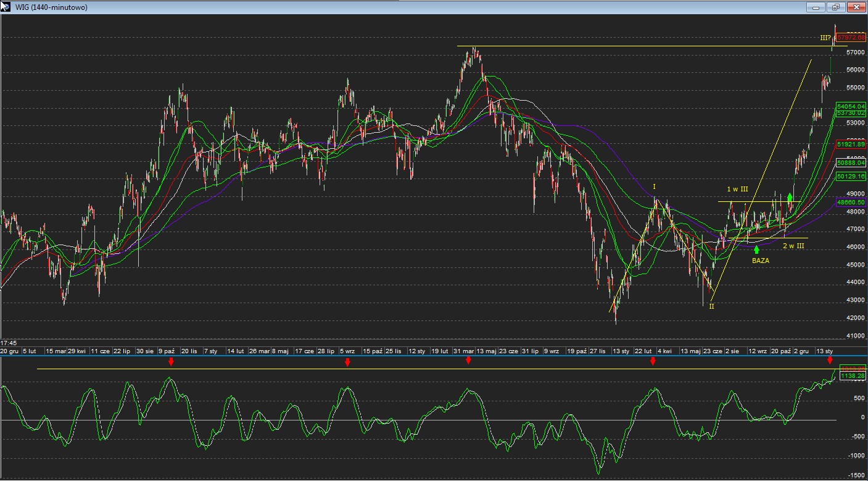Image resolution: width=868 pixels, height=481 pixels.
Task: Click the "2 w III" annotation
Action: (x=793, y=246)
